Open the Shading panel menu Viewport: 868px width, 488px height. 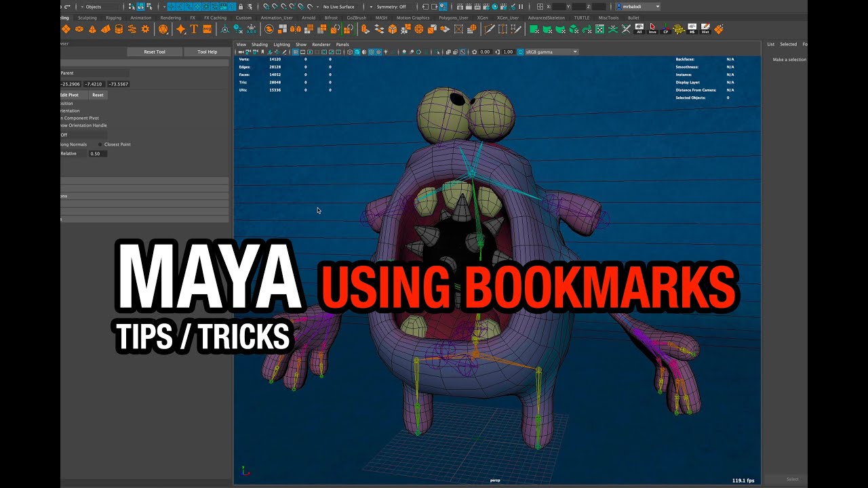(260, 45)
